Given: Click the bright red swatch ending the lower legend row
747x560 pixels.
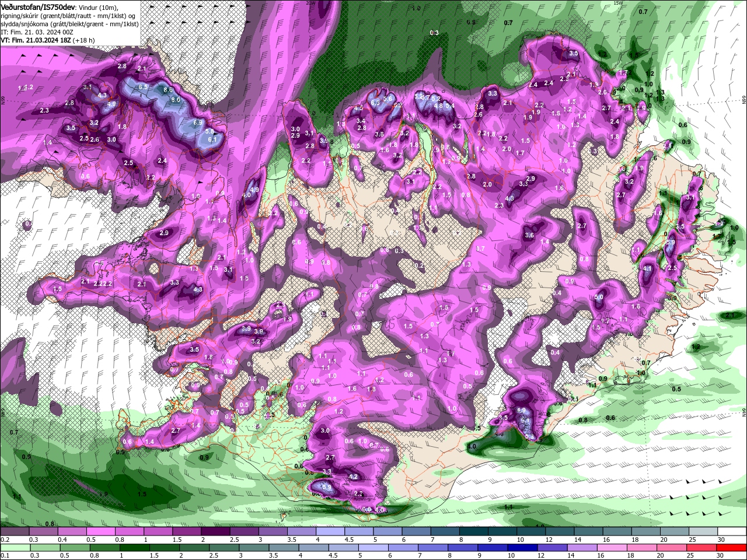Looking at the screenshot, I should tap(731, 547).
